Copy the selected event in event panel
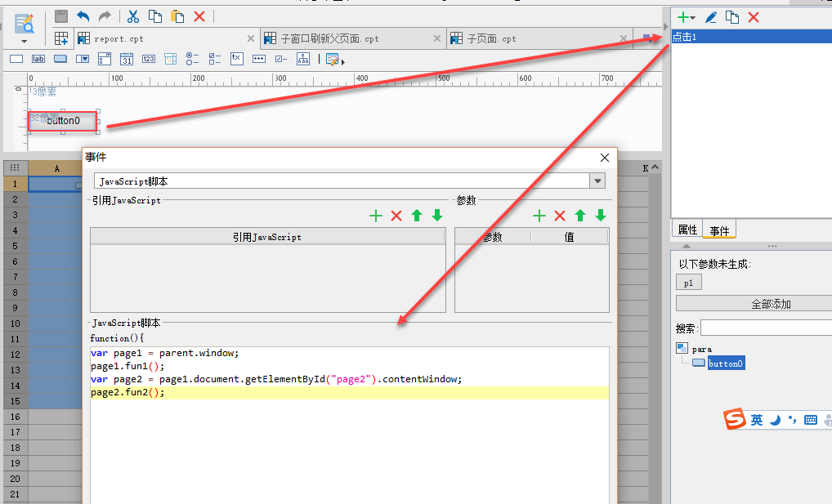The width and height of the screenshot is (832, 504). click(x=732, y=17)
